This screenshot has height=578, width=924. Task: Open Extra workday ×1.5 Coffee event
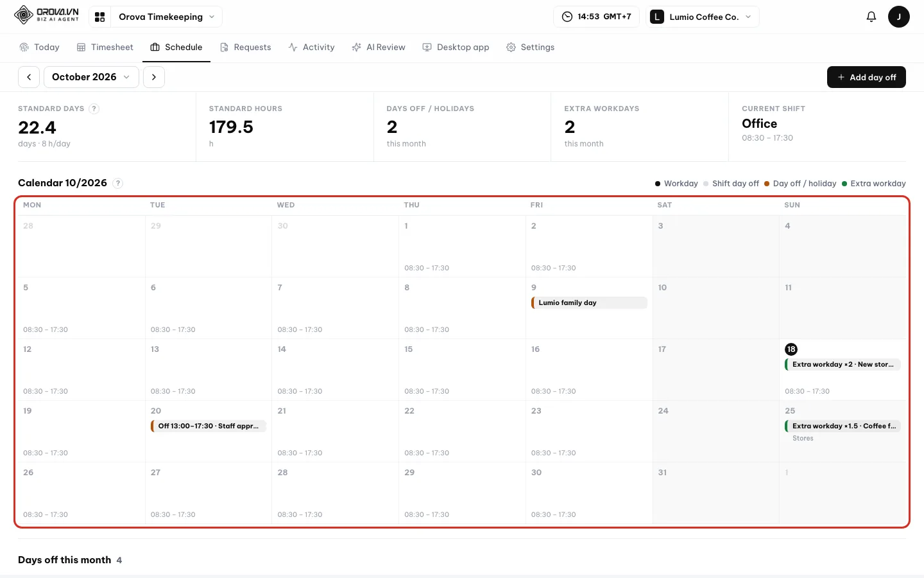843,426
